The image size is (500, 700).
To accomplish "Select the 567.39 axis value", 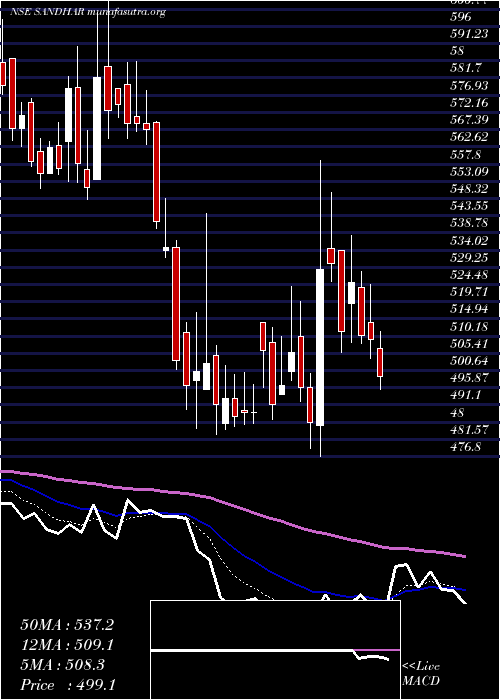I will (x=469, y=120).
